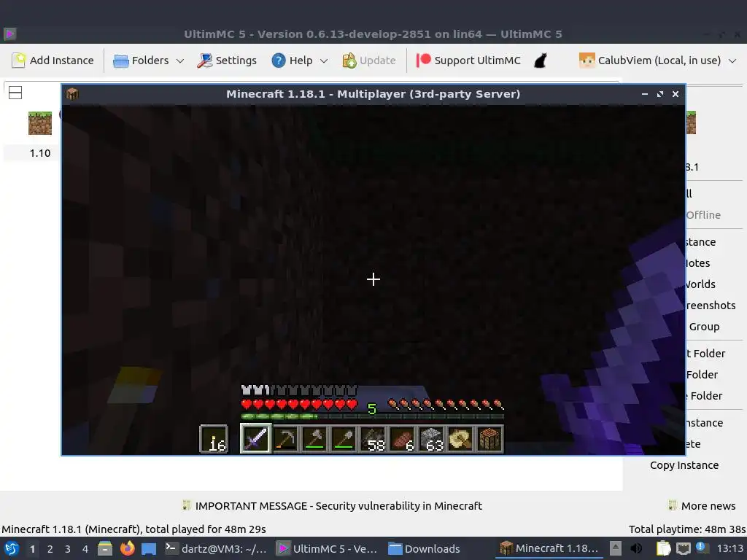Click the 1.10 instance label
The height and width of the screenshot is (560, 747).
(40, 153)
